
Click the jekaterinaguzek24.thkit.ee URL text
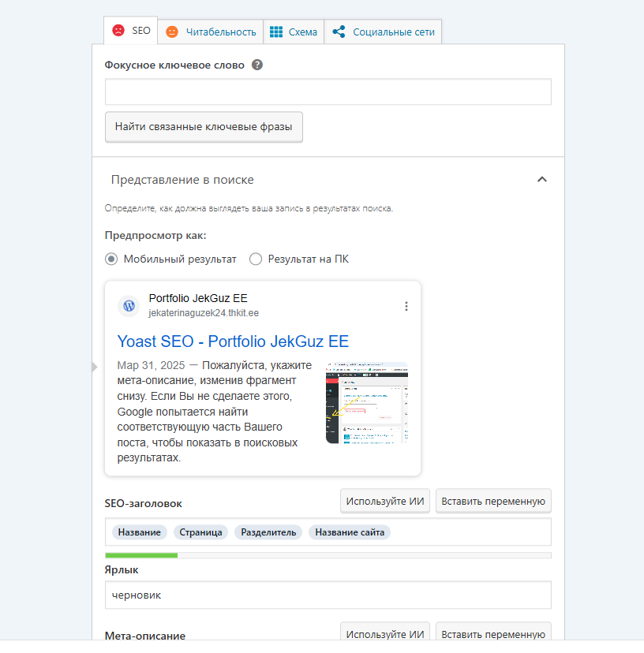click(x=204, y=313)
